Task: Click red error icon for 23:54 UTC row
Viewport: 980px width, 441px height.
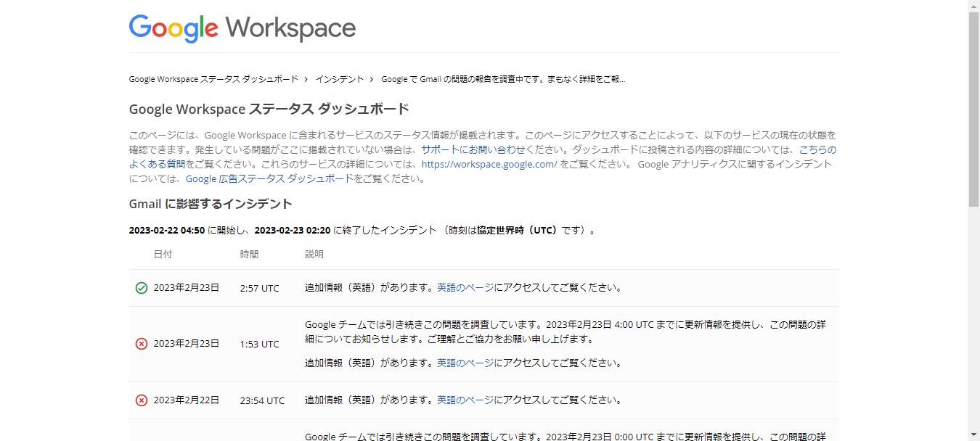Action: [142, 400]
